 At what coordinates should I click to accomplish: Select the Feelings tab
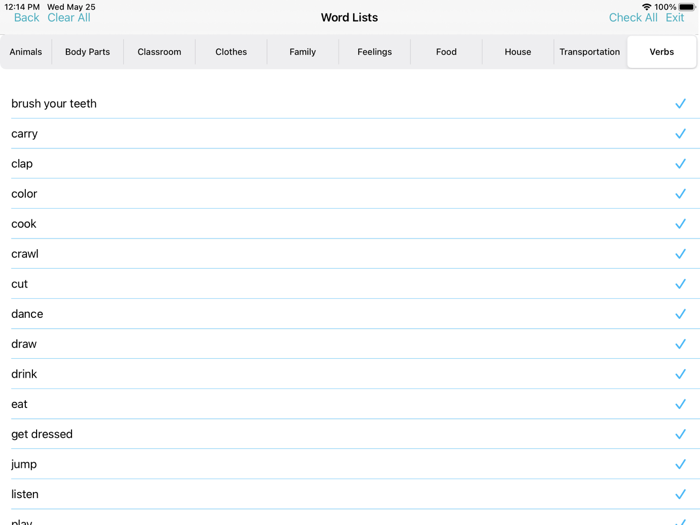click(x=375, y=52)
